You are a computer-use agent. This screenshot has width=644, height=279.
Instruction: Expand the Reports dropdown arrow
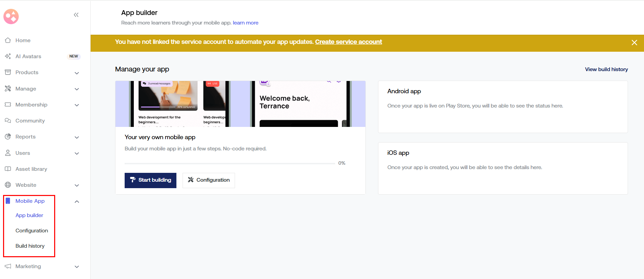pyautogui.click(x=77, y=137)
